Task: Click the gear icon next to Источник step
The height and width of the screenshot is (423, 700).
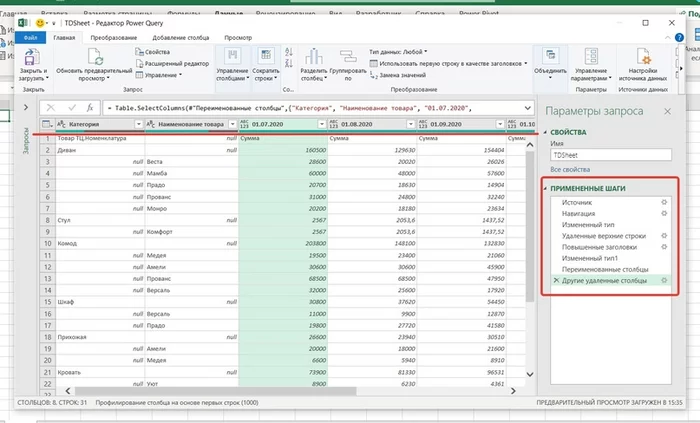Action: (x=664, y=202)
